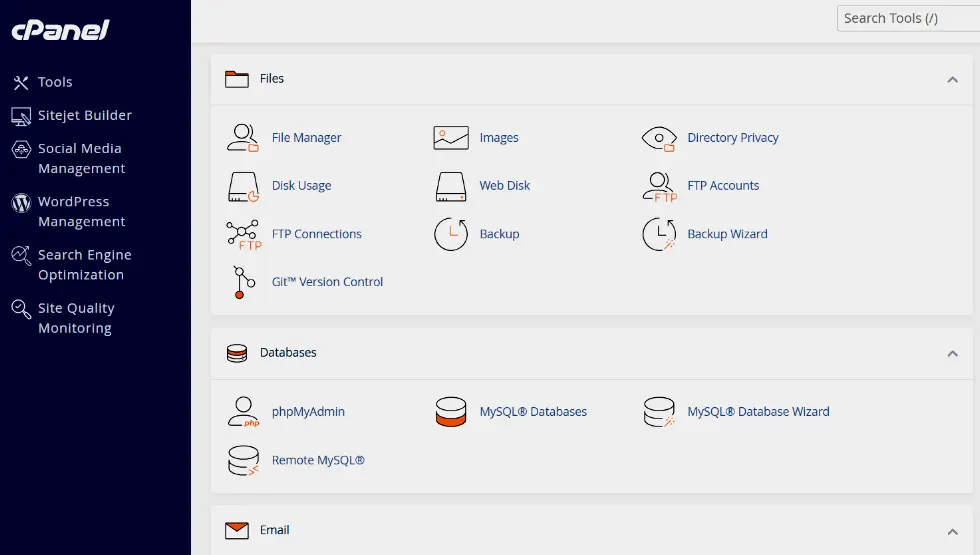
Task: Click the MySQL Database Wizard icon
Action: pyautogui.click(x=659, y=412)
